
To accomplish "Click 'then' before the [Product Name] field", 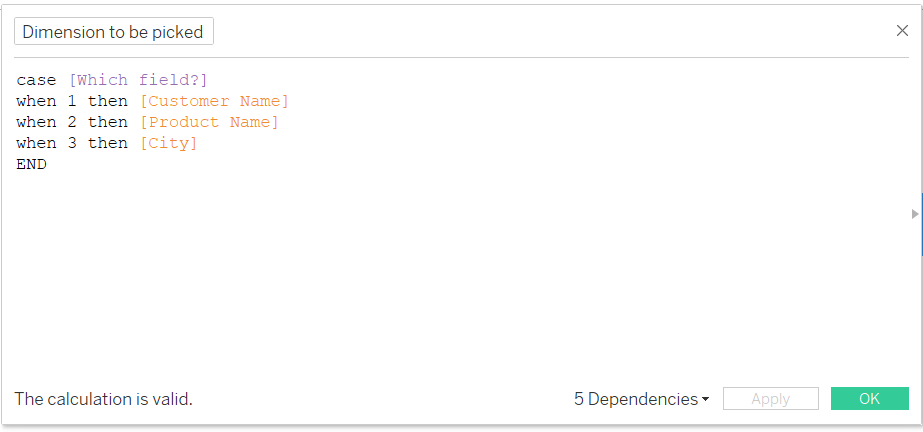I will 108,122.
